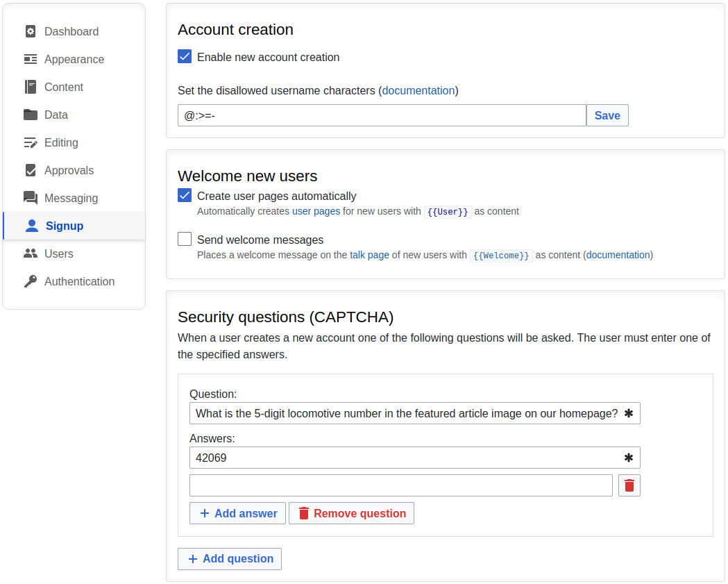This screenshot has width=728, height=584.
Task: Click the Remove question button
Action: pos(351,513)
